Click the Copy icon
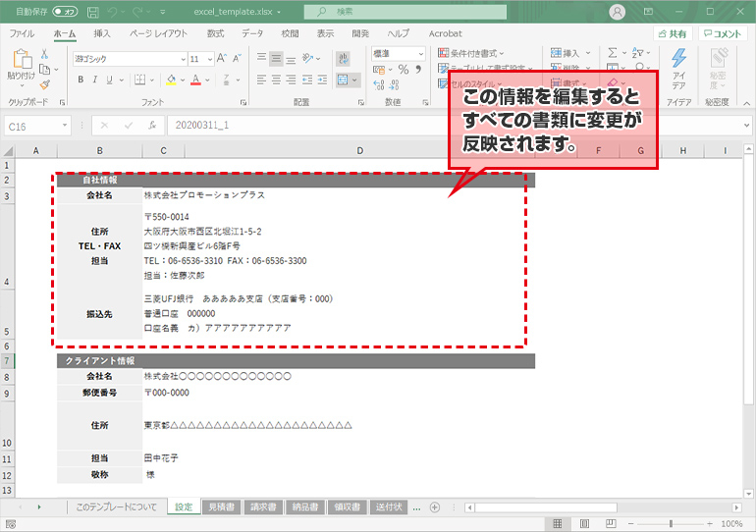This screenshot has height=532, width=756. click(x=44, y=70)
